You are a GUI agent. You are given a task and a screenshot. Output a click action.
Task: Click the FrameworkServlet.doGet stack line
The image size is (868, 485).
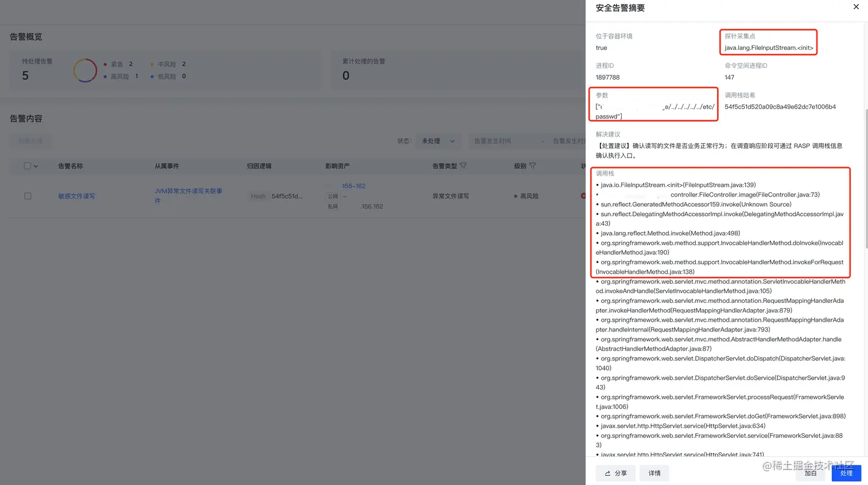click(x=720, y=416)
